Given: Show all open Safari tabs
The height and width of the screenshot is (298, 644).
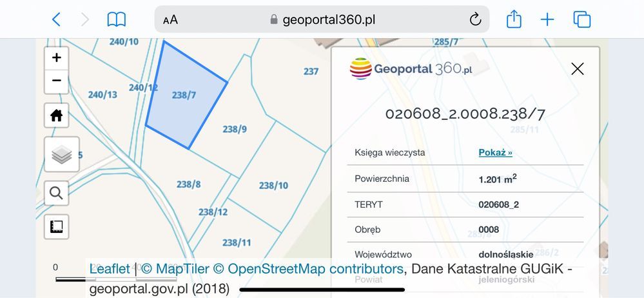Looking at the screenshot, I should click(582, 19).
